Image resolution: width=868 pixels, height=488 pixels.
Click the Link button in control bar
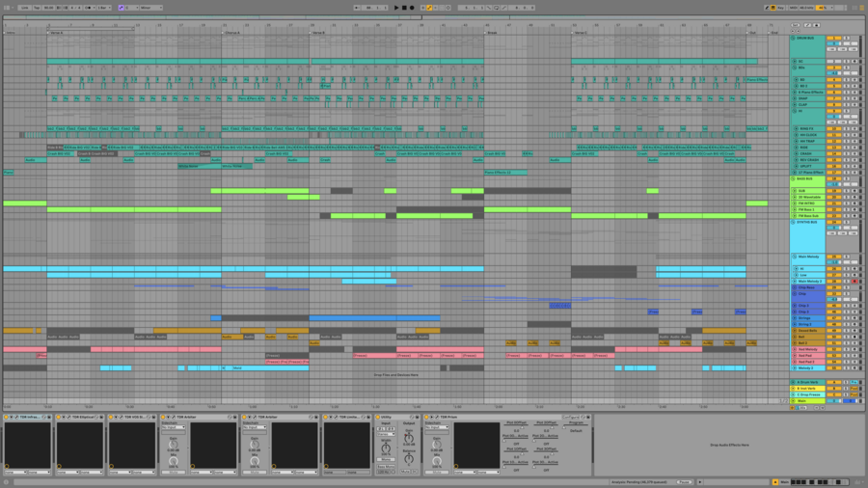point(24,7)
